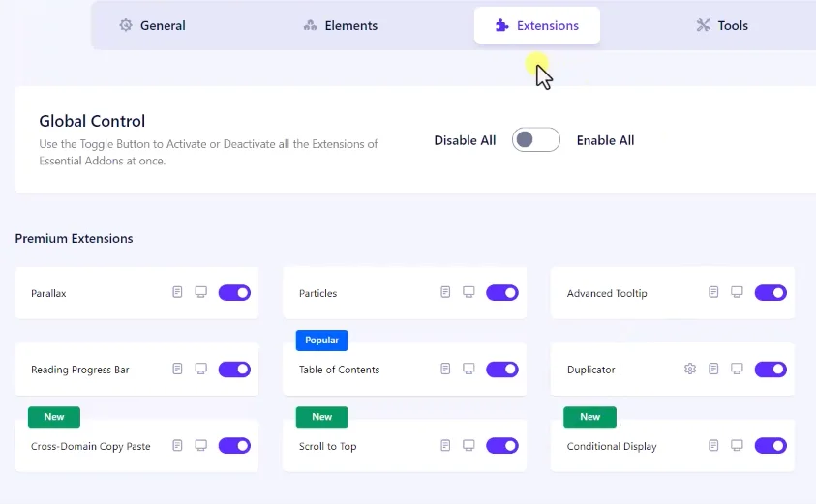Disable the Parallax extension toggle
Viewport: 816px width, 504px height.
(234, 293)
